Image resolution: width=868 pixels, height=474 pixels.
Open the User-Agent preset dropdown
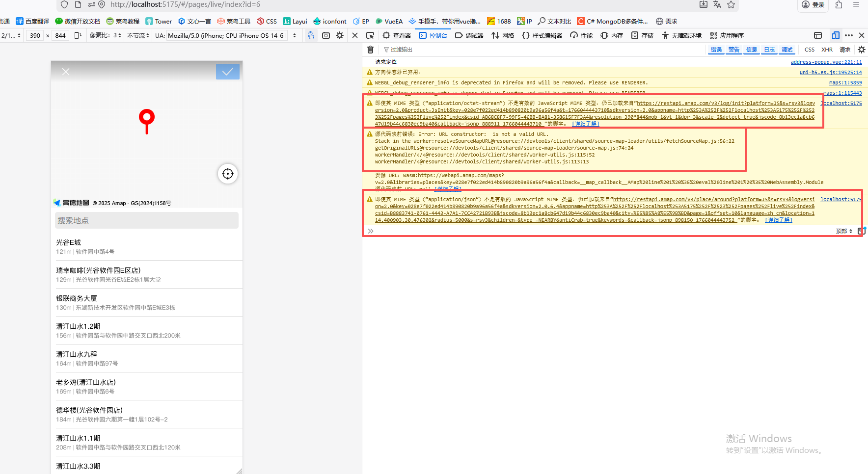(x=295, y=35)
